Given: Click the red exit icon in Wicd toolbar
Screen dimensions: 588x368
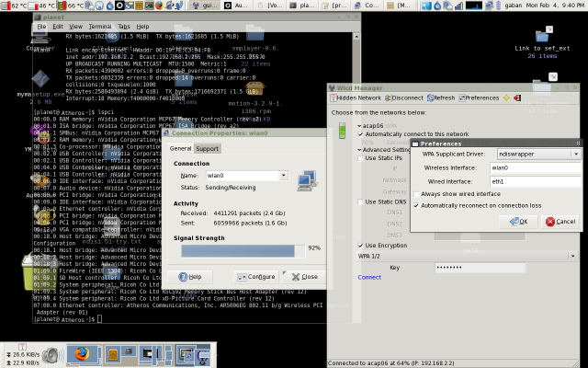Looking at the screenshot, I should 517,98.
